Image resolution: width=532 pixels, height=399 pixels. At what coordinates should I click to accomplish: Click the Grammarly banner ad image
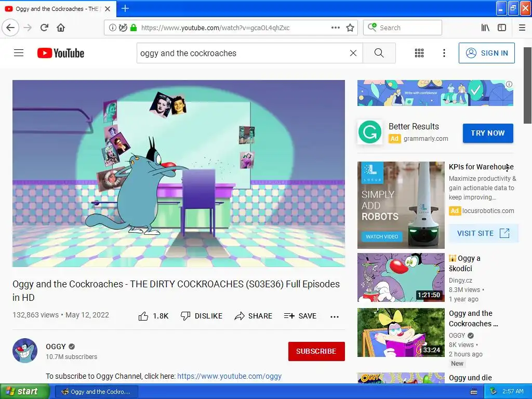435,93
